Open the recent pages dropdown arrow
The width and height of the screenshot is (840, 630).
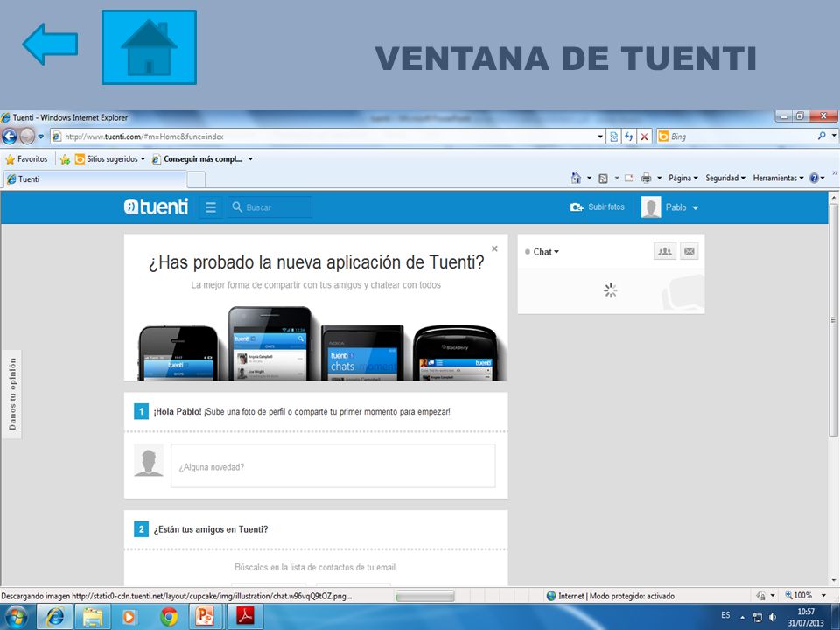point(41,136)
